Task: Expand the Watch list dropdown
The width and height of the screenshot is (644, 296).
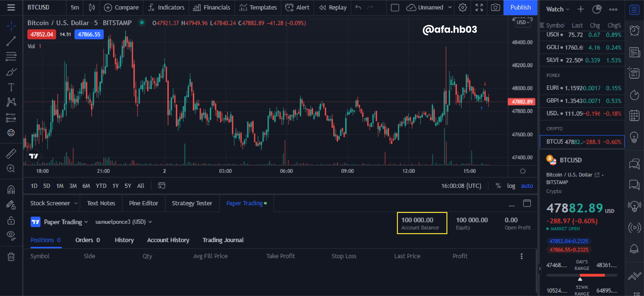Action: tap(557, 9)
